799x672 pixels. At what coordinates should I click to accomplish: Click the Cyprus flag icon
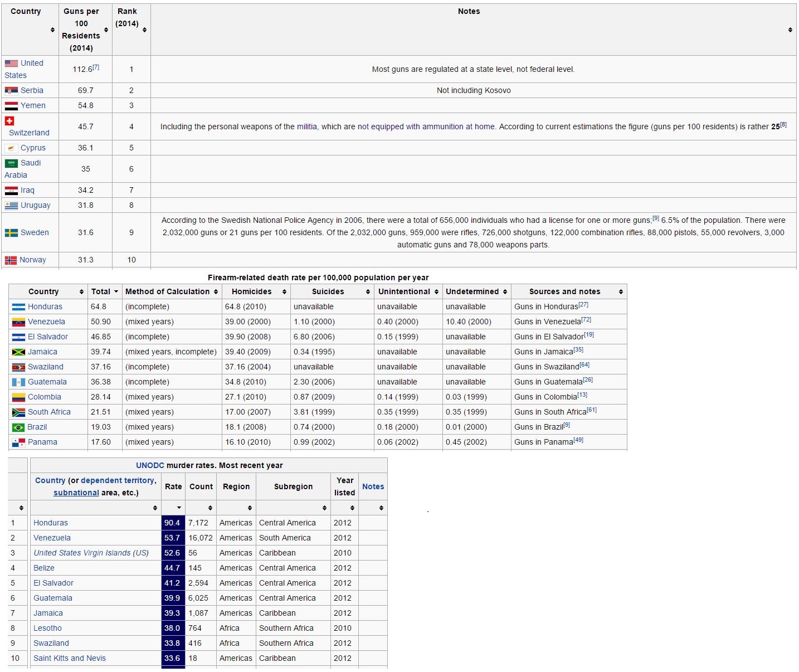coord(11,148)
